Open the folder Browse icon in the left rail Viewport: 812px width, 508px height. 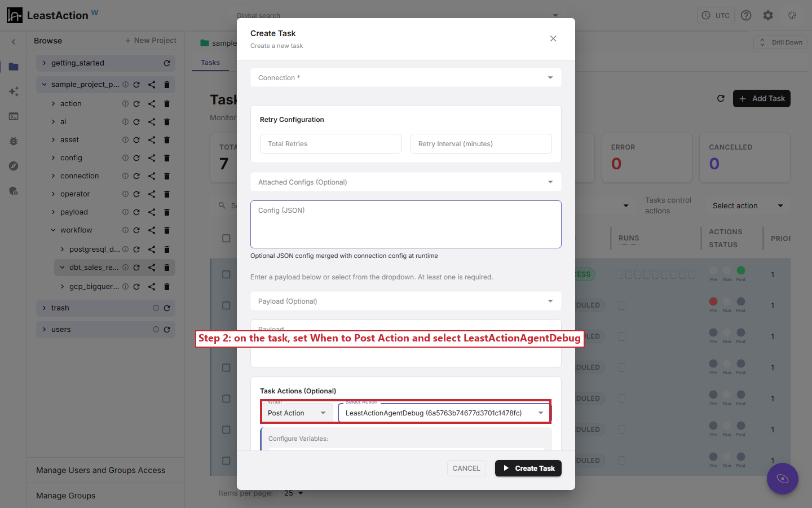click(14, 67)
